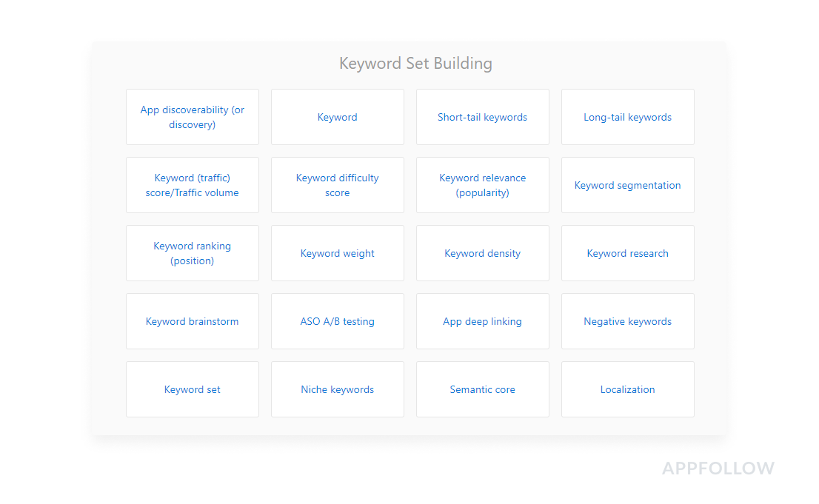This screenshot has height=504, width=819.
Task: Click the Keyword difficulty score link
Action: click(338, 185)
